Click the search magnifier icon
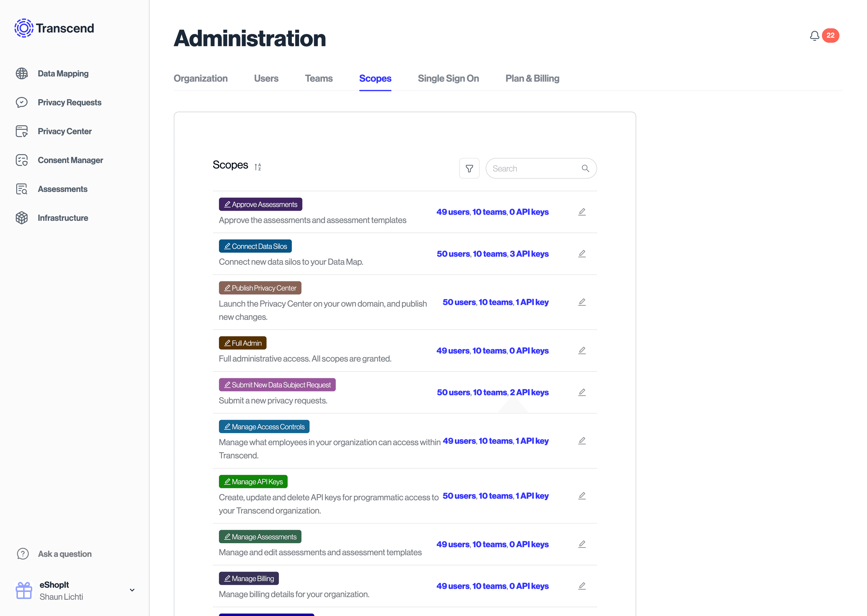The image size is (867, 616). coord(585,168)
